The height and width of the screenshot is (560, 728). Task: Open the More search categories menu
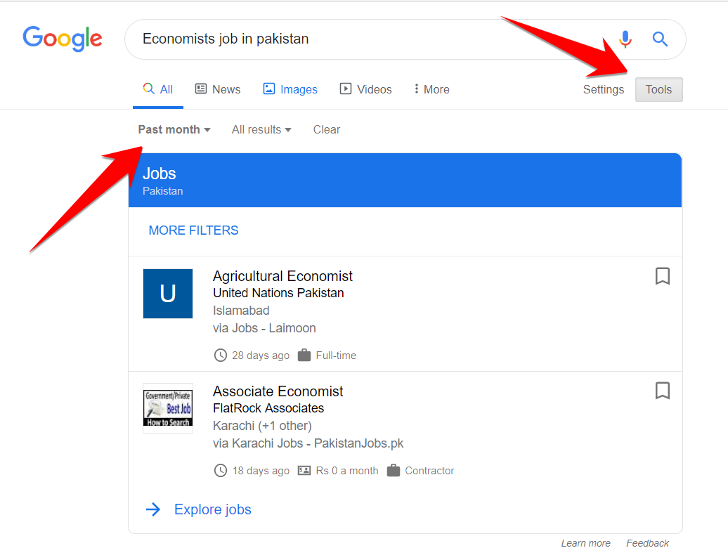[431, 89]
